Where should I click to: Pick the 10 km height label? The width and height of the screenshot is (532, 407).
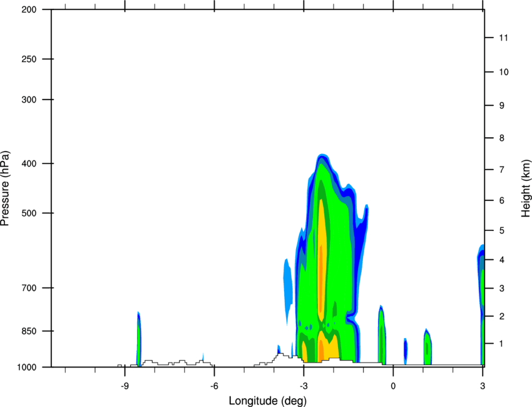click(503, 72)
